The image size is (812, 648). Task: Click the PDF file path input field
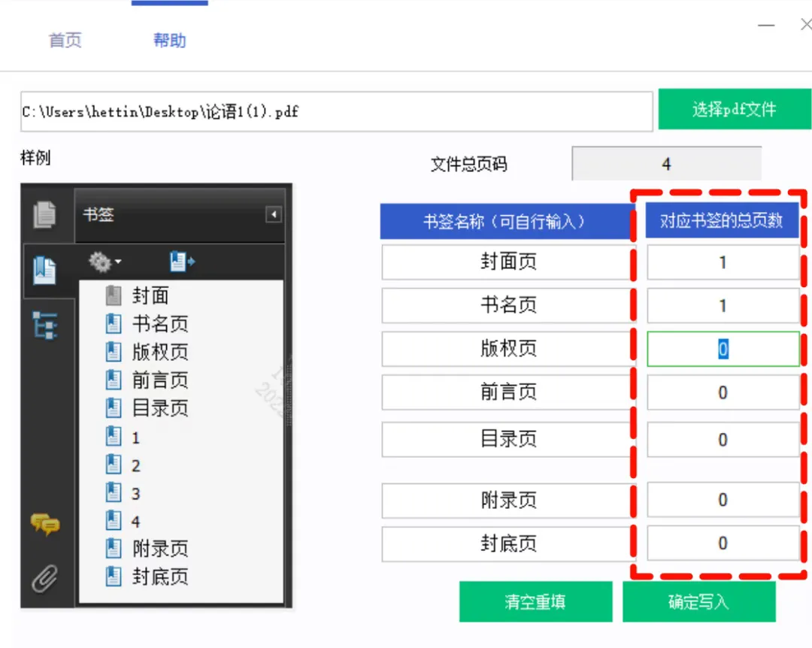[x=336, y=112]
